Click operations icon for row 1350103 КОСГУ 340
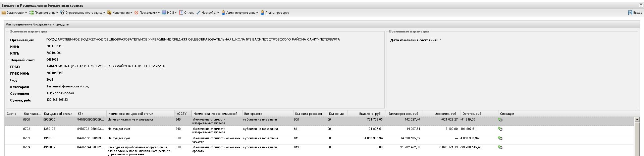This screenshot has height=156, width=644. click(x=500, y=129)
